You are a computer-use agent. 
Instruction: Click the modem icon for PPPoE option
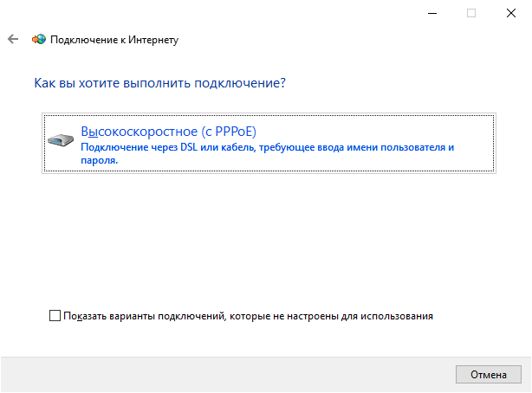tap(61, 139)
